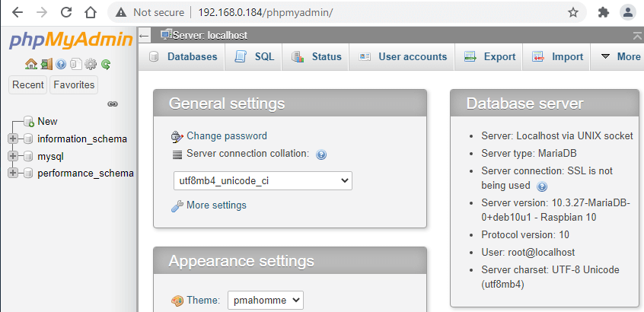Open browser profile avatar

tap(627, 12)
